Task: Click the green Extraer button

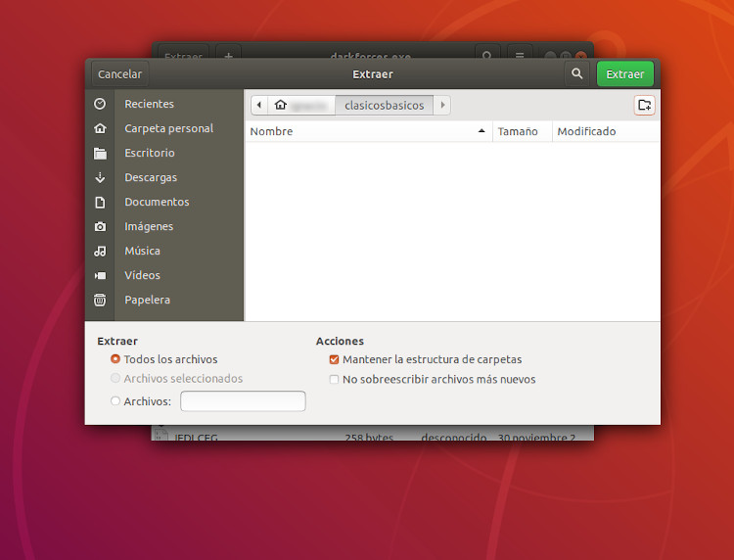Action: (625, 74)
